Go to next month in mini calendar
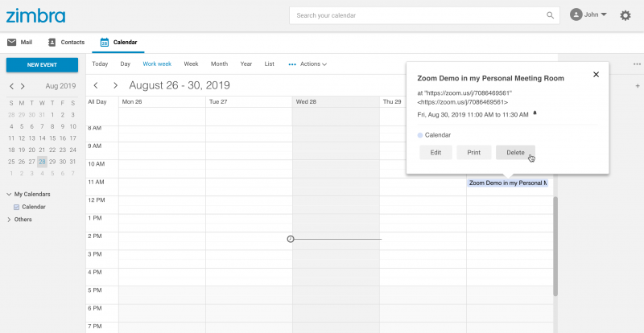Image resolution: width=644 pixels, height=333 pixels. 23,86
